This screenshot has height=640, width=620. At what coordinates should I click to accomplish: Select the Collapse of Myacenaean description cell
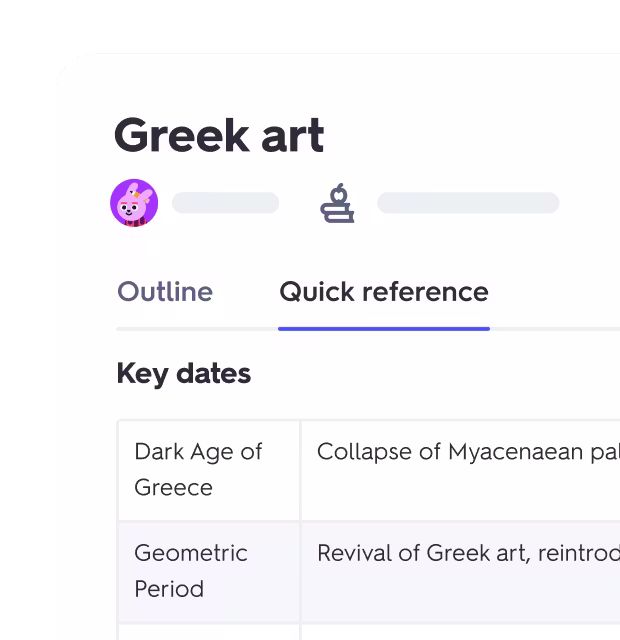point(460,470)
